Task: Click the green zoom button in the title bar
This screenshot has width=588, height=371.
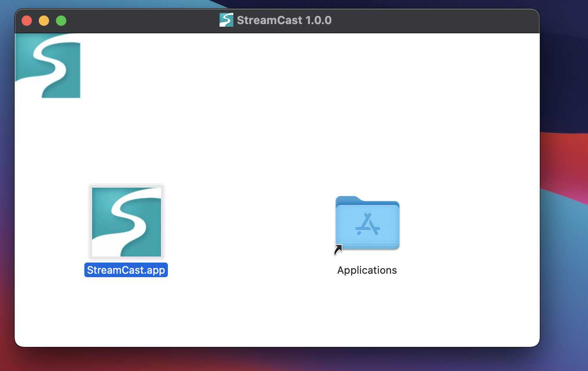Action: click(61, 20)
